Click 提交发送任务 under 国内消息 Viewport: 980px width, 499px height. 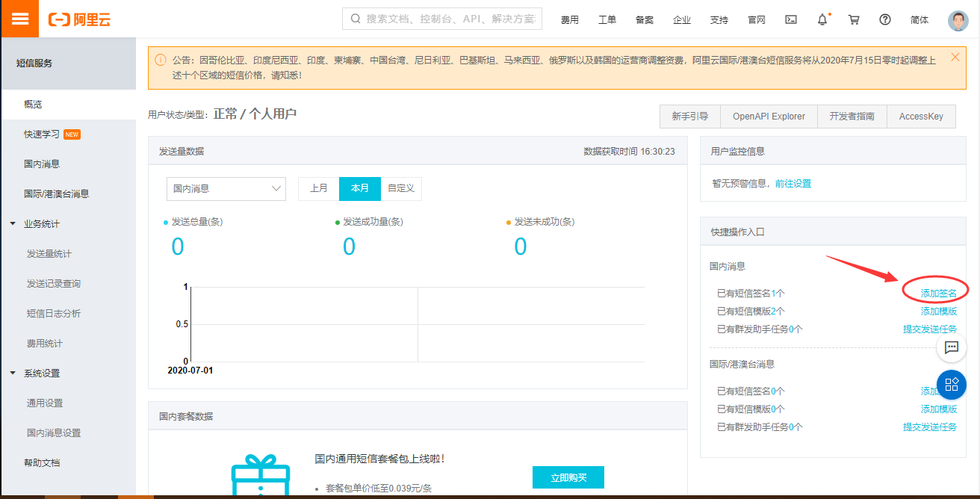click(930, 329)
